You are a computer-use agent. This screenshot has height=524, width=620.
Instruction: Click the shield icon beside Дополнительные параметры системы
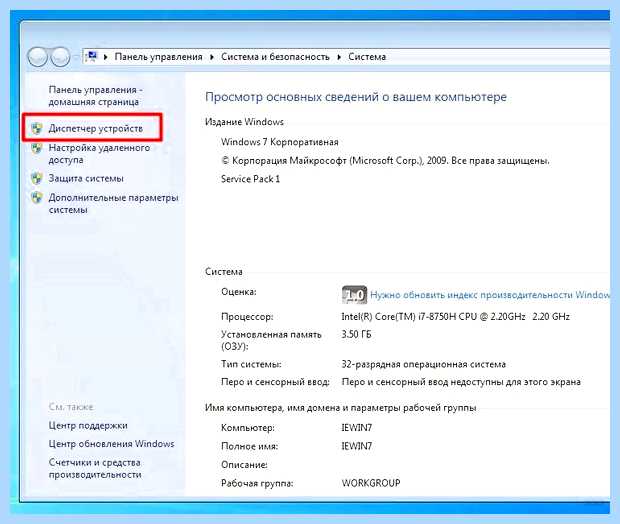click(x=37, y=197)
